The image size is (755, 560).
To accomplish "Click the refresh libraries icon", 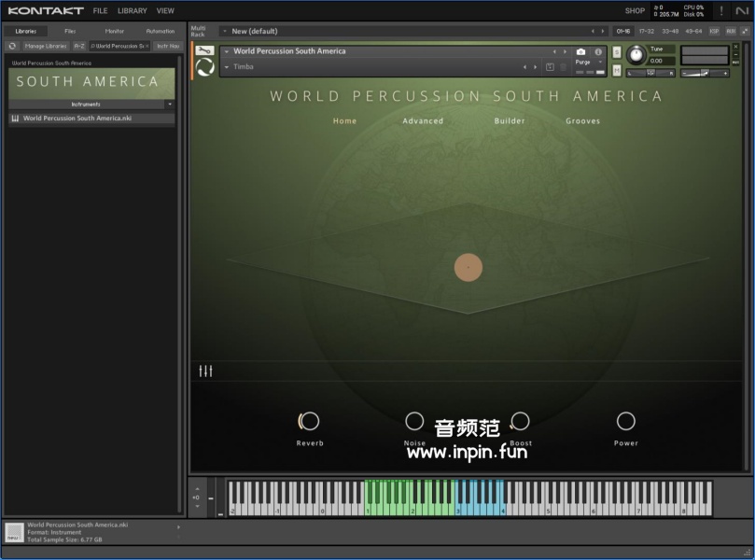I will tap(12, 45).
